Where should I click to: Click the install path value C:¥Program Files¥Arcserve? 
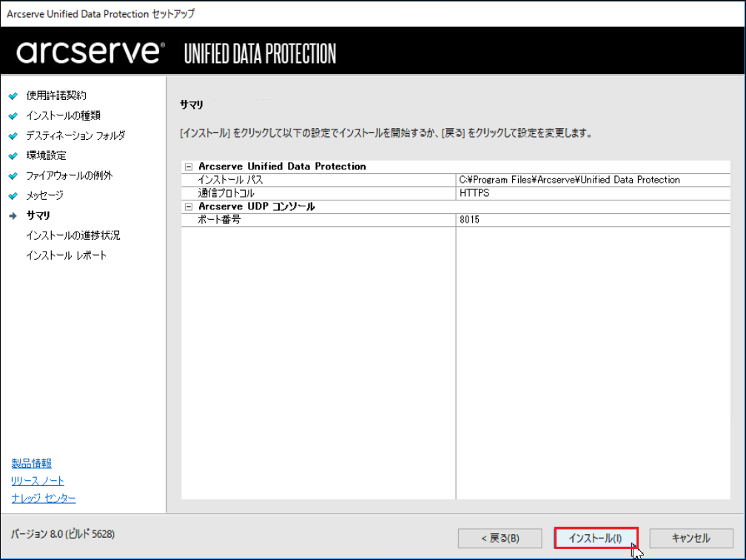(570, 180)
